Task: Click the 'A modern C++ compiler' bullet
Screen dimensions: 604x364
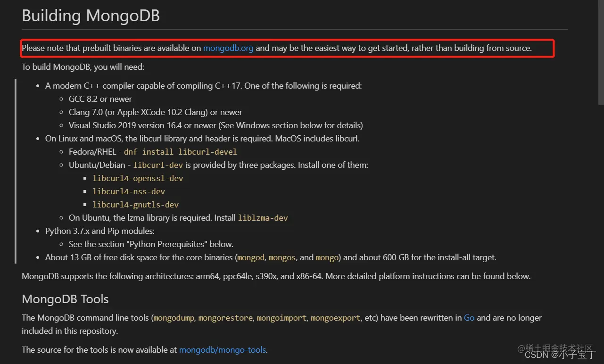Action: click(204, 86)
